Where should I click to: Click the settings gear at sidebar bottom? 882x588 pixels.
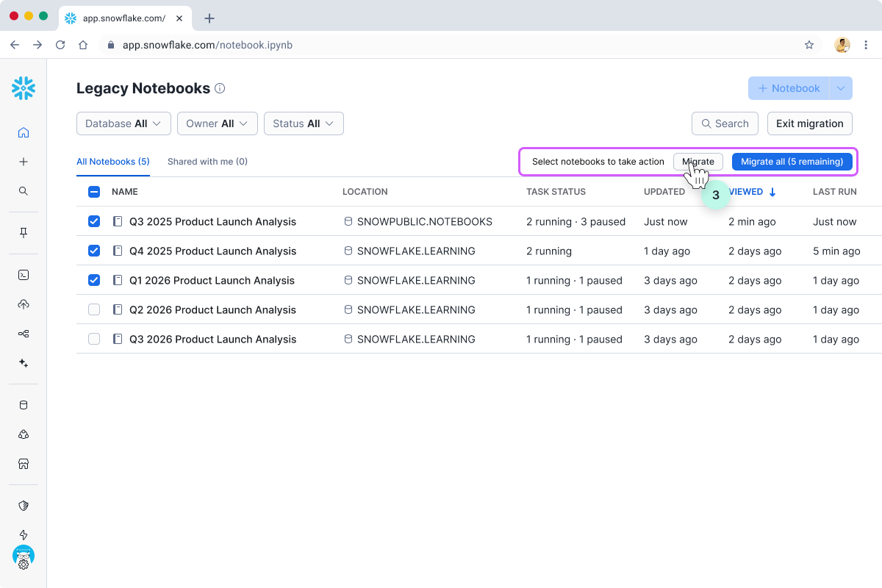[24, 564]
